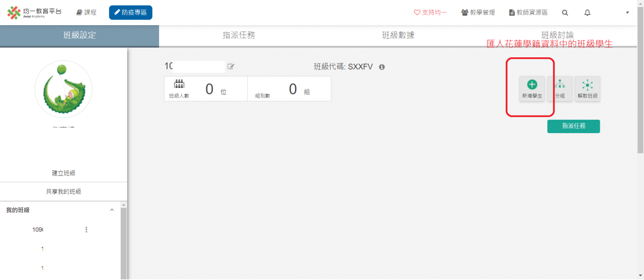Click the crocodile profile avatar
The image size is (644, 280).
63,89
